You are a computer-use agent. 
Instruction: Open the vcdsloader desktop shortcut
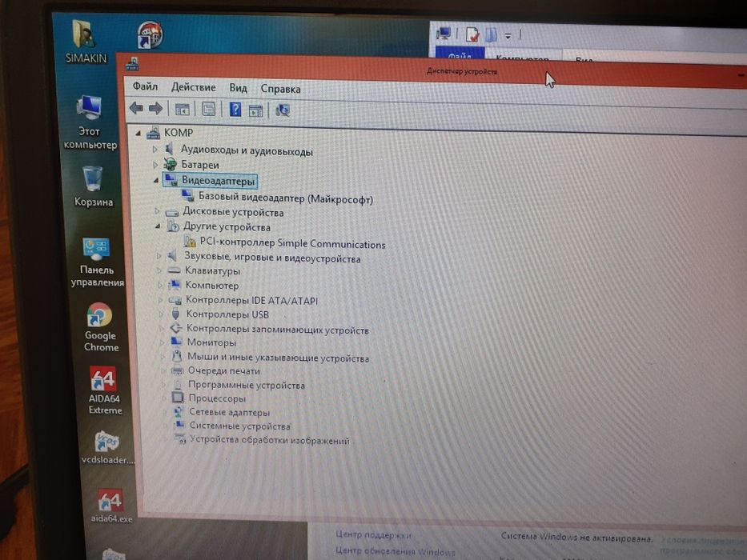[x=108, y=448]
